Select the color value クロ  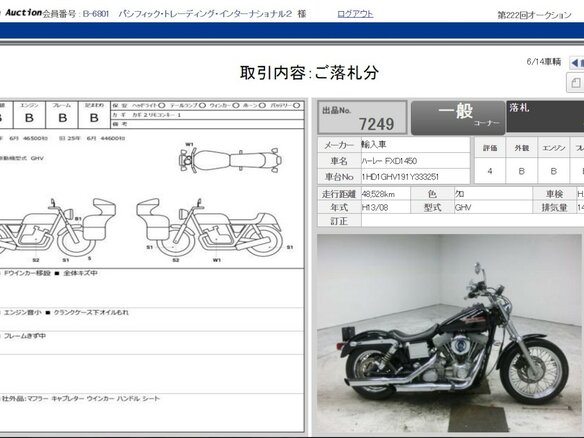[460, 194]
